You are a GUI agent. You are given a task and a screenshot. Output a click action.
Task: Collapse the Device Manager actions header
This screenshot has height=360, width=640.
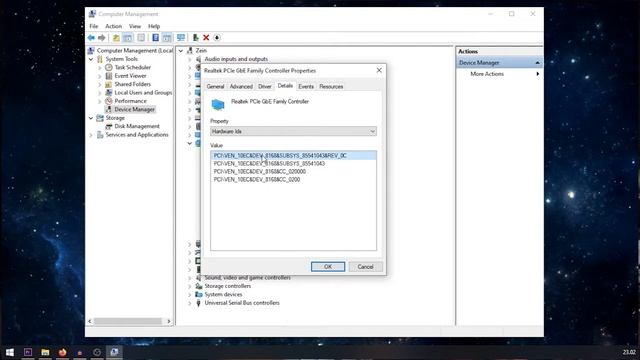pos(537,63)
